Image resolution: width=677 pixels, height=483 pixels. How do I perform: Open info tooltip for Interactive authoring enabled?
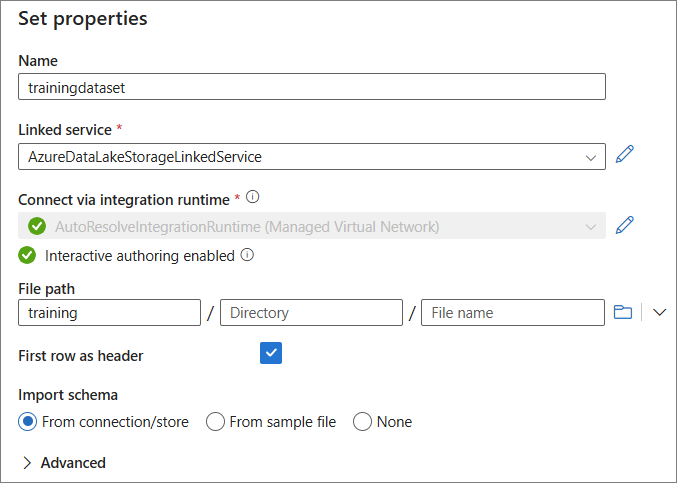point(247,255)
